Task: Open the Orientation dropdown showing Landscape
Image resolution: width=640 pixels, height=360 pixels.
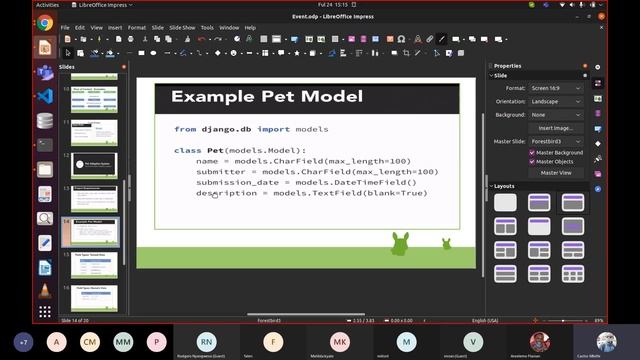Action: click(x=556, y=101)
